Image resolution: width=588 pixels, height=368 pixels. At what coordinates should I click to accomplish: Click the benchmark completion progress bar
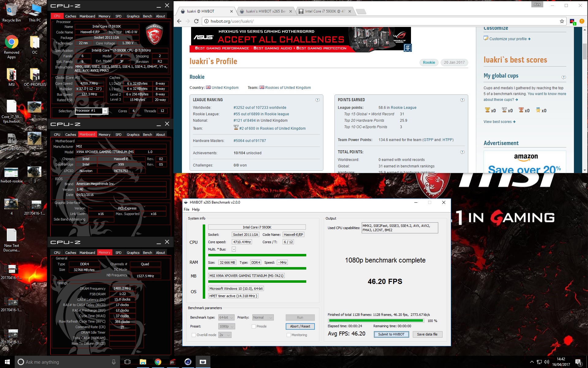tap(375, 321)
